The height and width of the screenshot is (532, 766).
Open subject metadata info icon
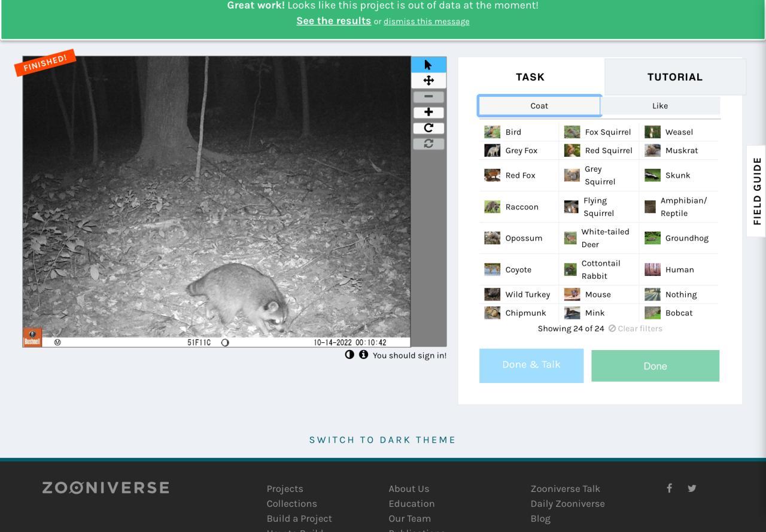tap(363, 355)
